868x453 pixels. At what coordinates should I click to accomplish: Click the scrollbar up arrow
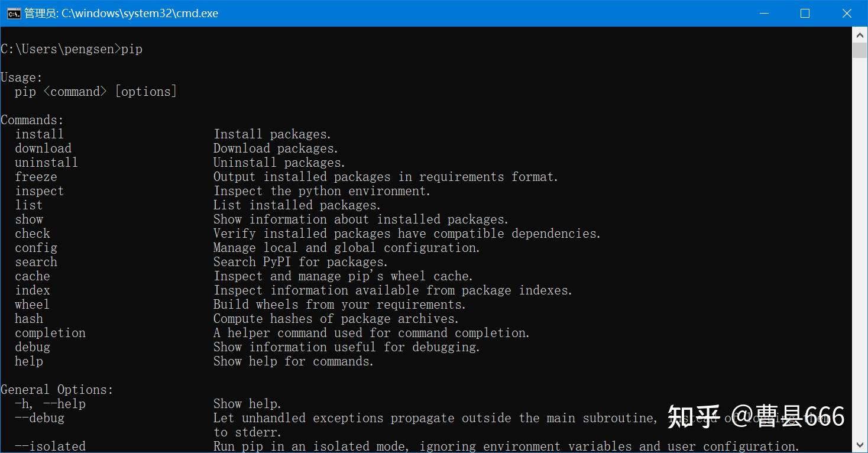860,34
